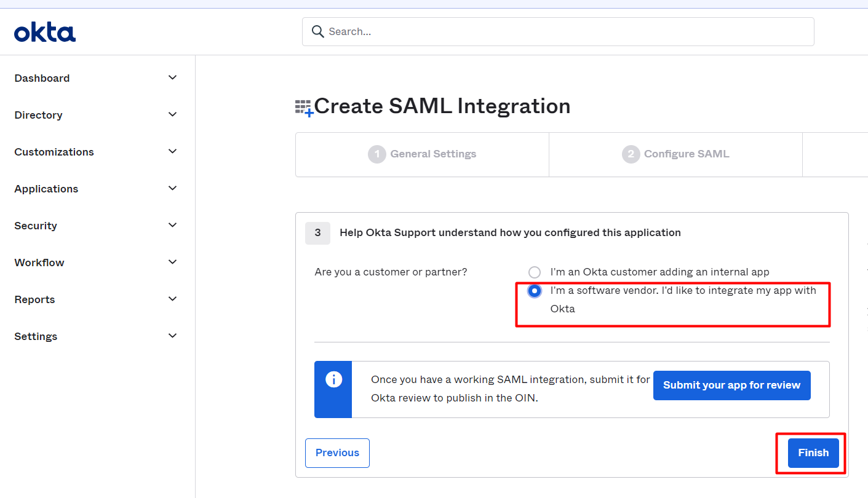Select the Okta customer internal app option
Screen dimensions: 868x498
(x=535, y=272)
